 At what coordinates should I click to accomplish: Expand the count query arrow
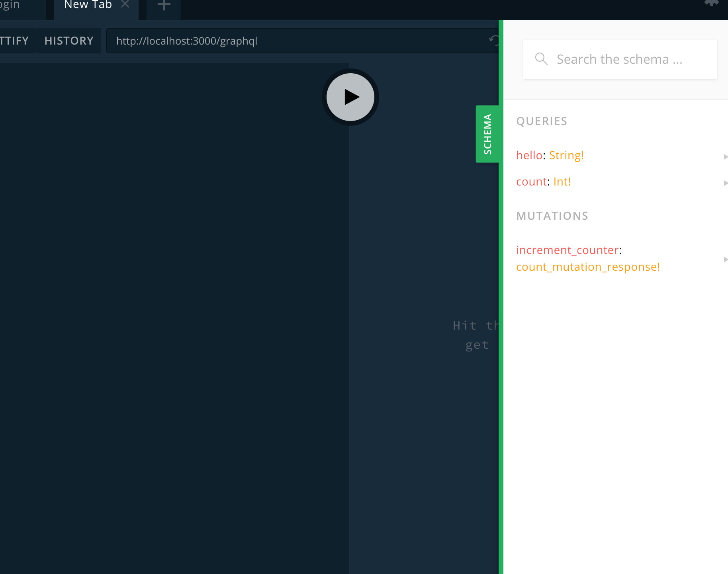click(x=726, y=183)
